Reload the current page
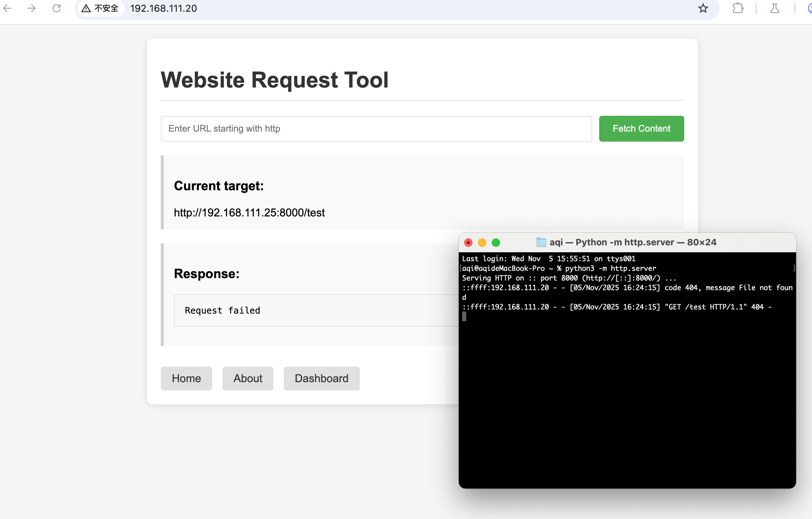812x519 pixels. (x=56, y=8)
